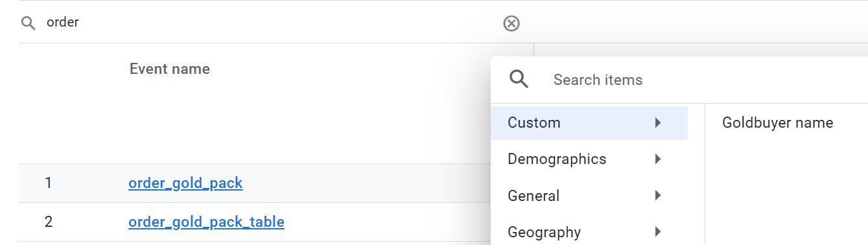This screenshot has height=245, width=868.
Task: Pick the Goldbuyer name dimension
Action: point(777,122)
